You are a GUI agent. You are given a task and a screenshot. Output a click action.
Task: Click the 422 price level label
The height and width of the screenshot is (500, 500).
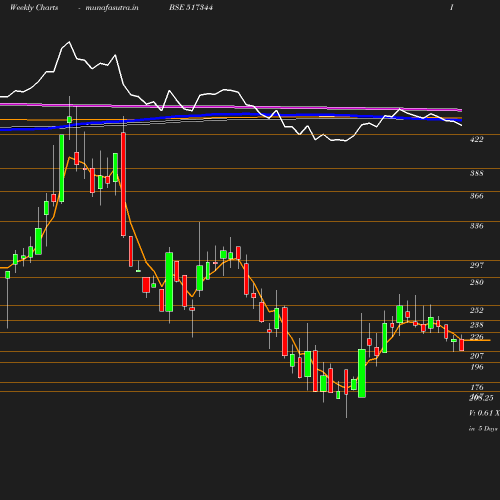476,139
